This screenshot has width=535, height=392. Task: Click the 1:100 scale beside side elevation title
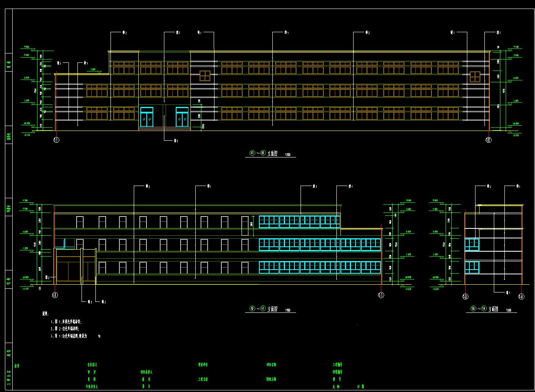508,310
